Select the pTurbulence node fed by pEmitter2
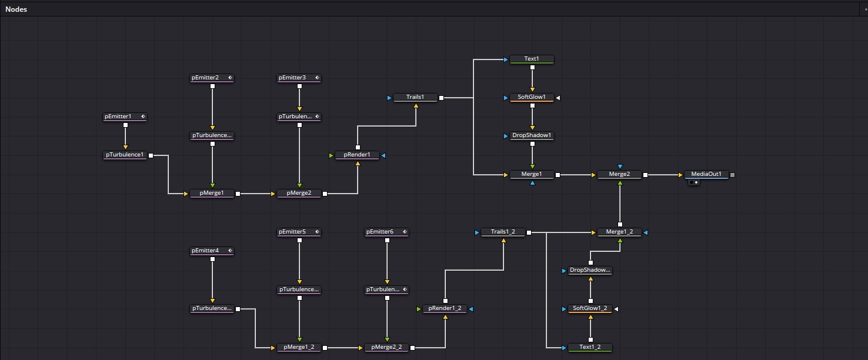Image resolution: width=868 pixels, height=360 pixels. [x=212, y=136]
